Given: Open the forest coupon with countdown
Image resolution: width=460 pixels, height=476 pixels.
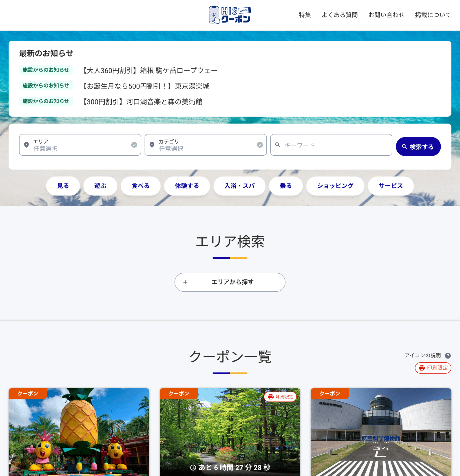Looking at the screenshot, I should click(230, 432).
